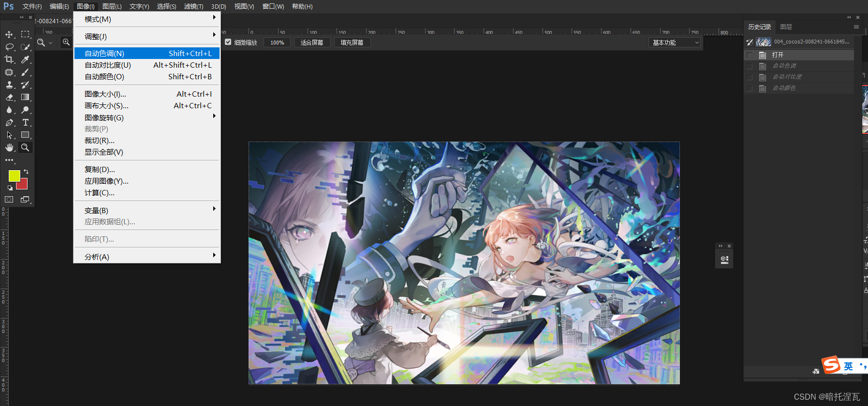Viewport: 868px width, 406px height.
Task: Choose 裁切(R)... menu entry
Action: pyautogui.click(x=147, y=140)
